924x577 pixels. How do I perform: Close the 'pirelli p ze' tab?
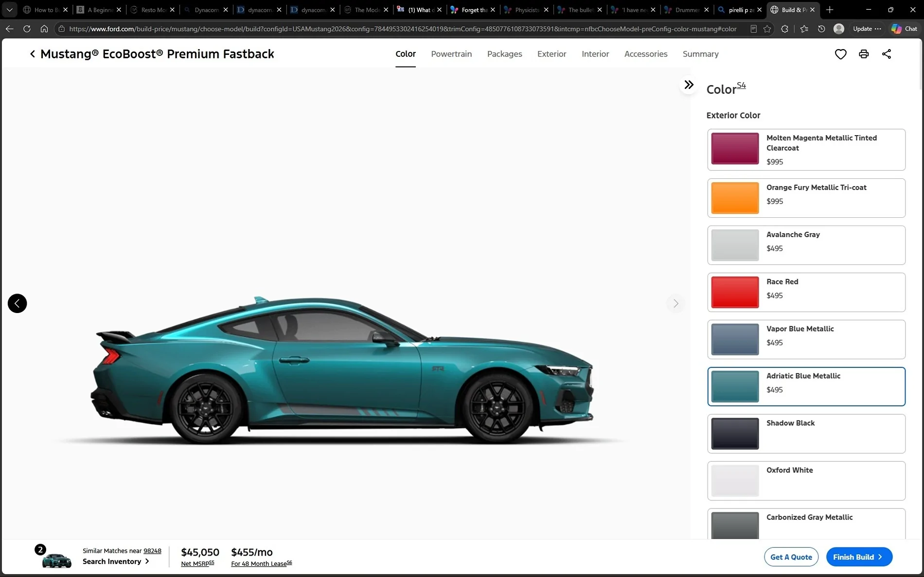click(x=759, y=10)
